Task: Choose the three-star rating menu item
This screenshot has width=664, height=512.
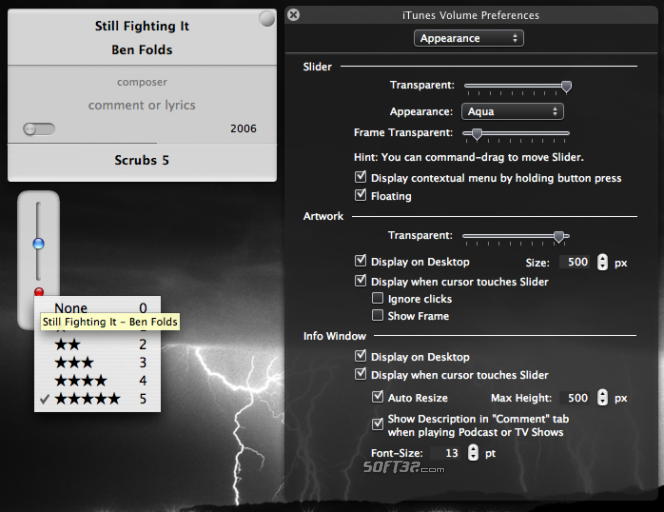Action: 75,362
